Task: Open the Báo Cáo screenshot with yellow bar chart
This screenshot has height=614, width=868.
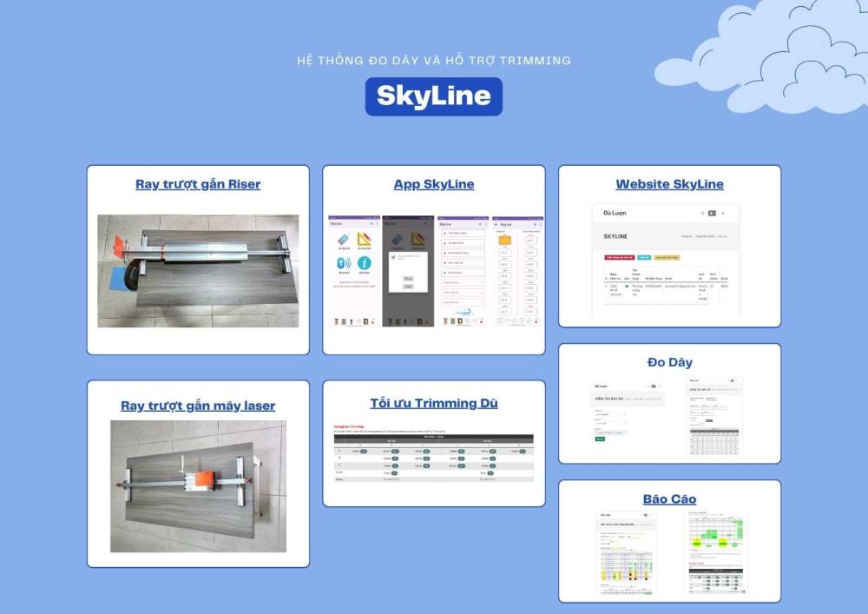Action: point(626,554)
